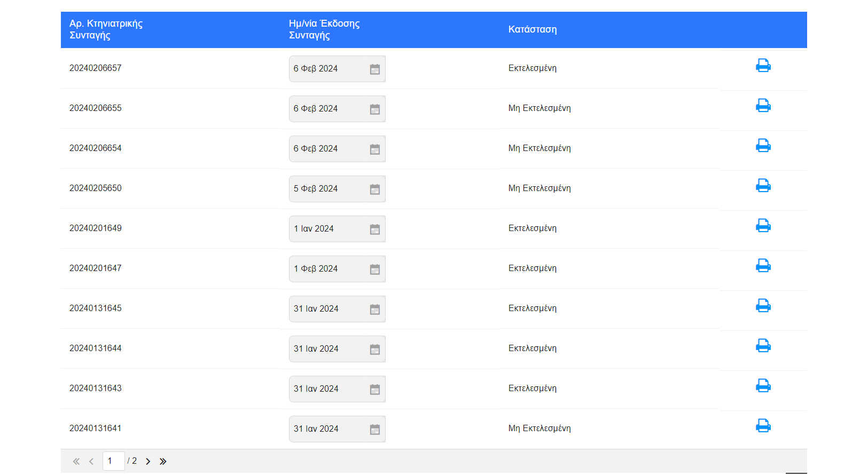Open calendar for prescription 20240206655 date
Image resolution: width=868 pixels, height=476 pixels.
[x=375, y=109]
